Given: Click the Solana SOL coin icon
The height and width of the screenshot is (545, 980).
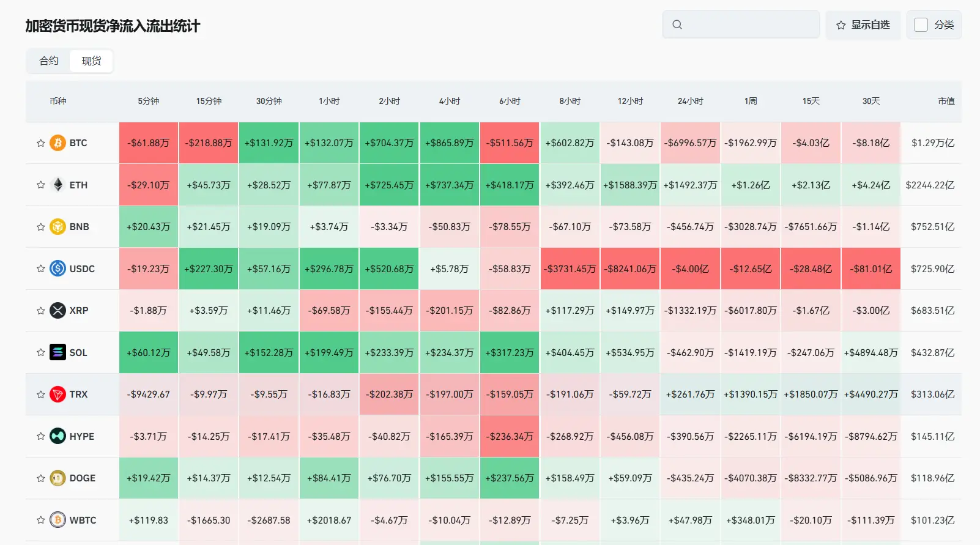Looking at the screenshot, I should coord(58,352).
